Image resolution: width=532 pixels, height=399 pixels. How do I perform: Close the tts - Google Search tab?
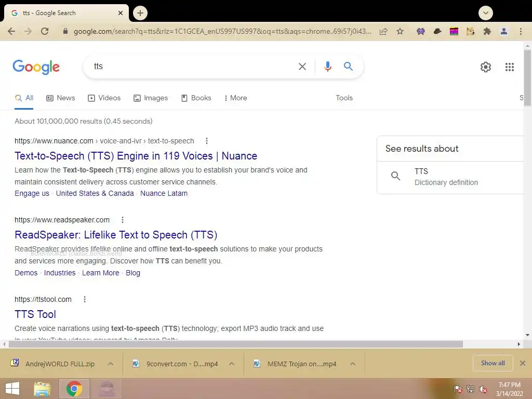pos(121,13)
